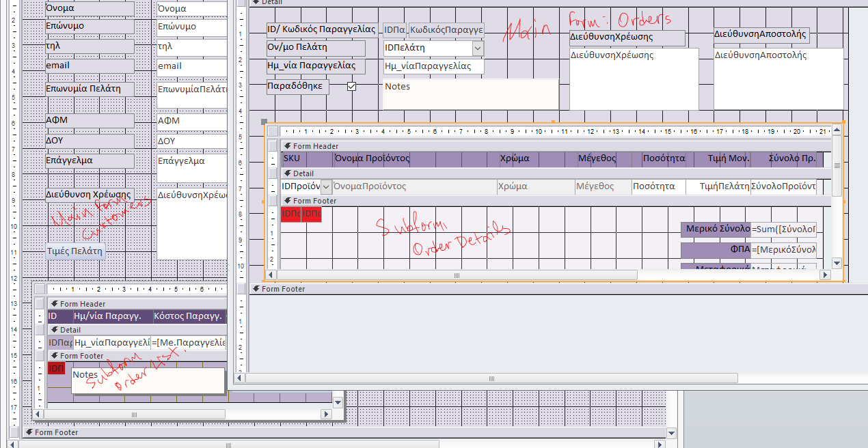
Task: Click the Order Details subform selector box
Action: pos(273,131)
